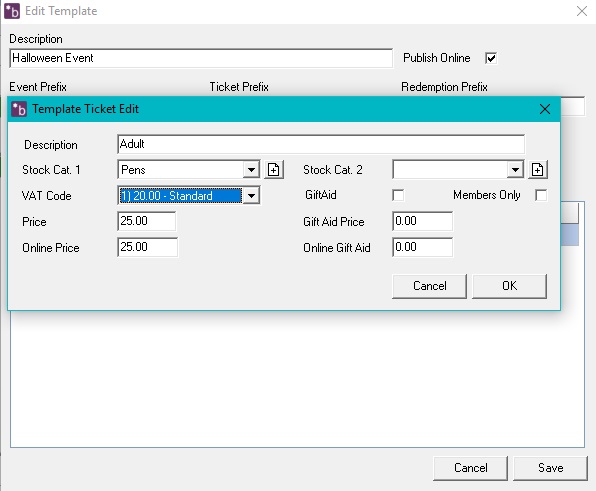Expand the VAT Code dropdown list
596x491 pixels.
coord(251,196)
